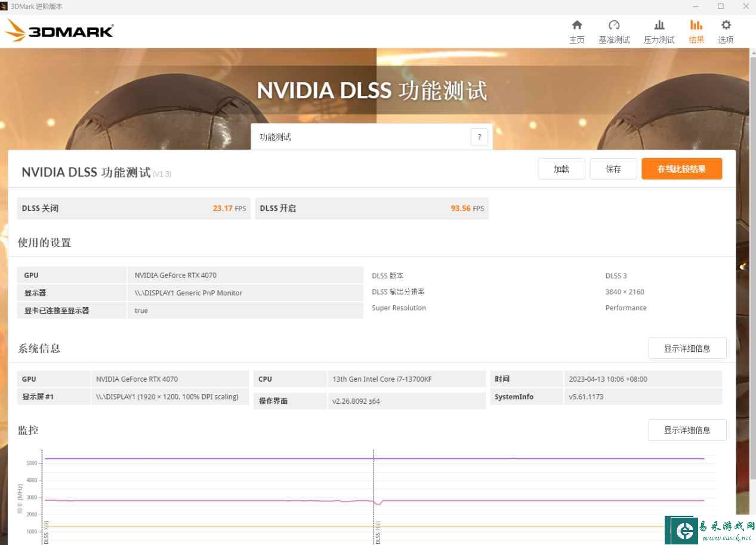Screen dimensions: 756x545
Task: Select the 功能测试 tab label
Action: point(276,137)
